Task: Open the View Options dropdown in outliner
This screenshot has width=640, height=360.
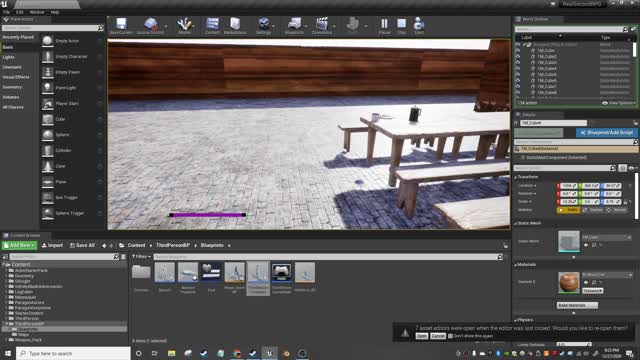Action: 619,103
